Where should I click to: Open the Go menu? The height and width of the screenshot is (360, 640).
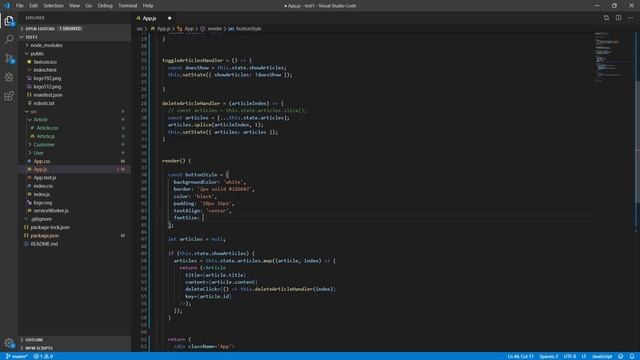pyautogui.click(x=89, y=6)
